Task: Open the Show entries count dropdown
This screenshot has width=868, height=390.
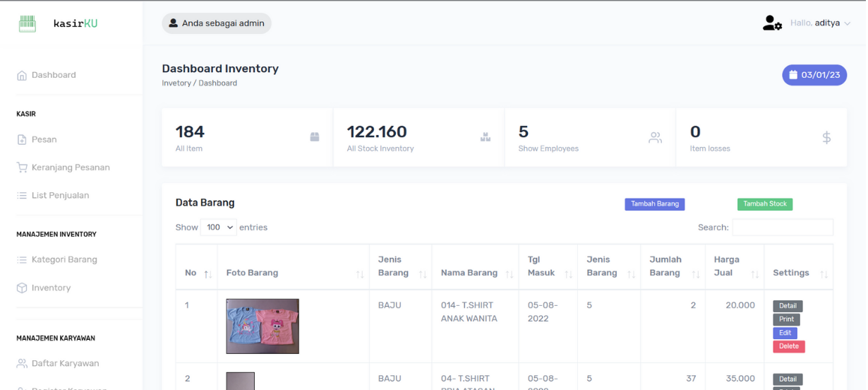Action: pos(220,227)
